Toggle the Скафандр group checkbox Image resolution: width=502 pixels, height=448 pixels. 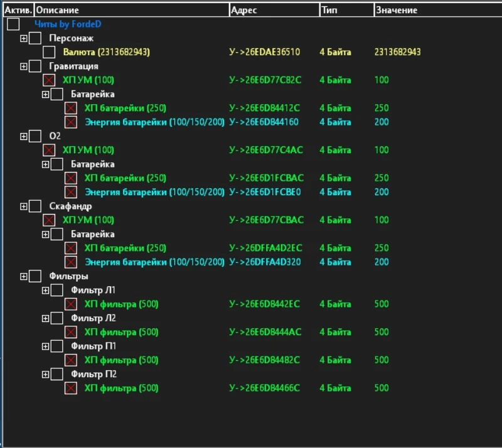(35, 206)
